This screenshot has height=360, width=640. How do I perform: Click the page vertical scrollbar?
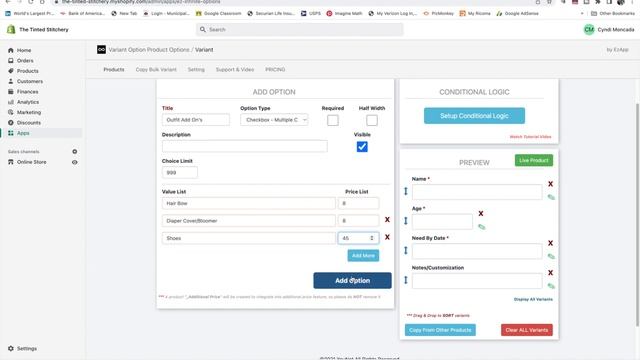[x=637, y=214]
